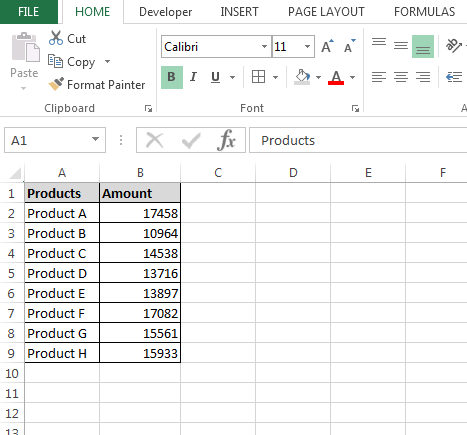Toggle the highlighted Bottom Align button
Viewport: 467px width, 435px height.
pos(423,47)
